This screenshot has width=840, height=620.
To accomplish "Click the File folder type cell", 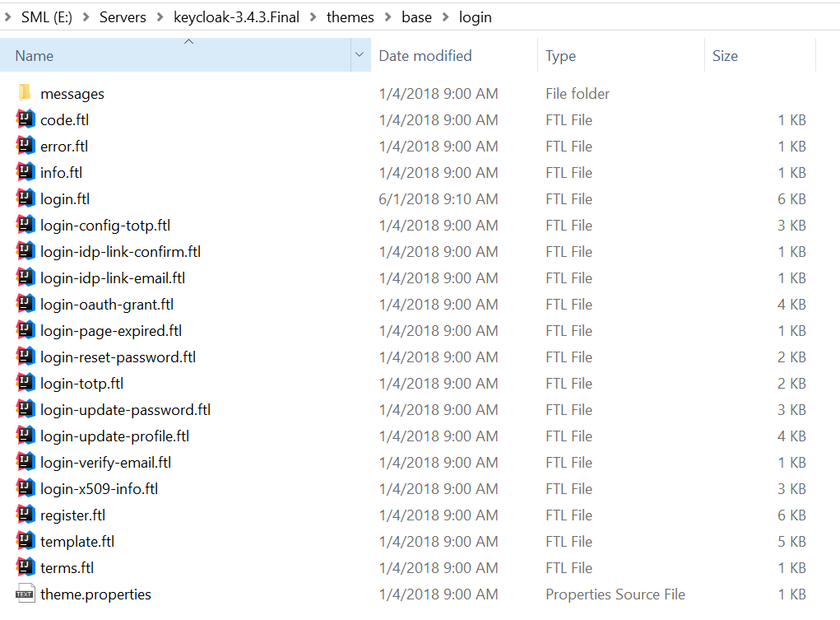I will point(578,94).
